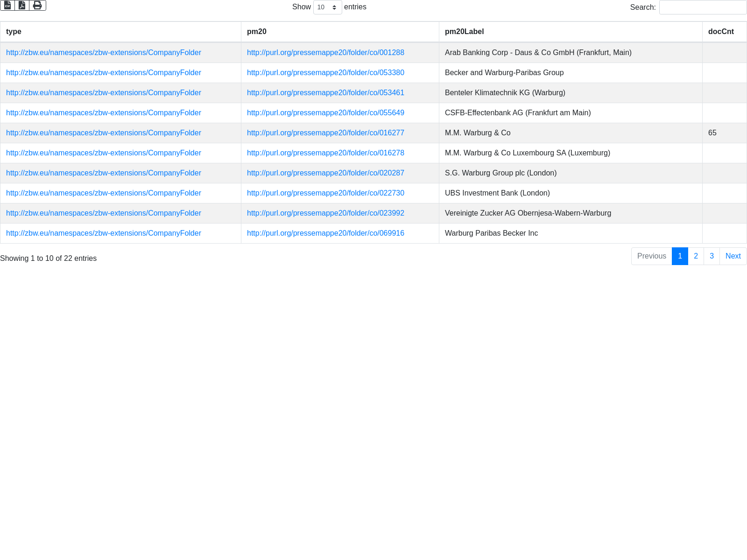Go to page 2 of results
Viewport: 747px width, 560px height.
(696, 256)
